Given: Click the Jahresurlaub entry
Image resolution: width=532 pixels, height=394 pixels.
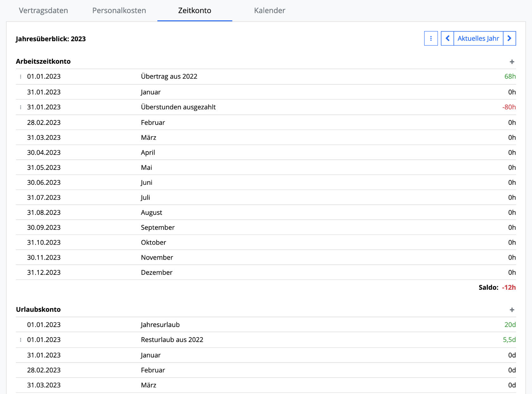Looking at the screenshot, I should (160, 325).
